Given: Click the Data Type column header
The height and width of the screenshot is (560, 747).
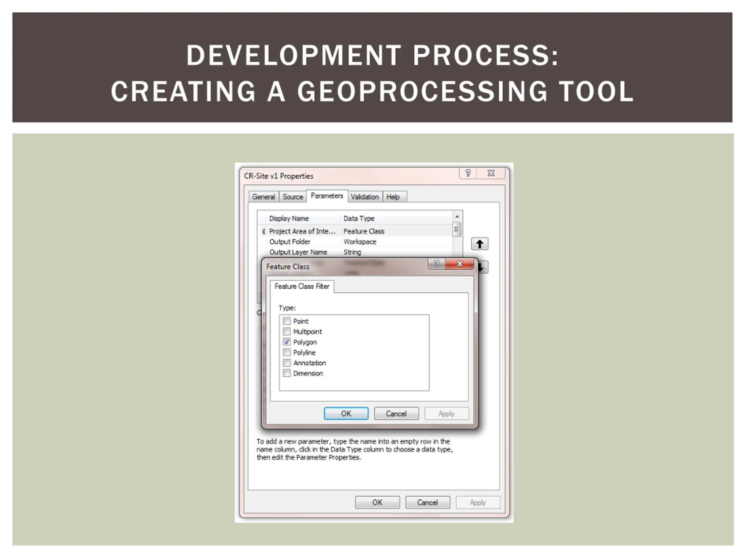Looking at the screenshot, I should pyautogui.click(x=397, y=218).
